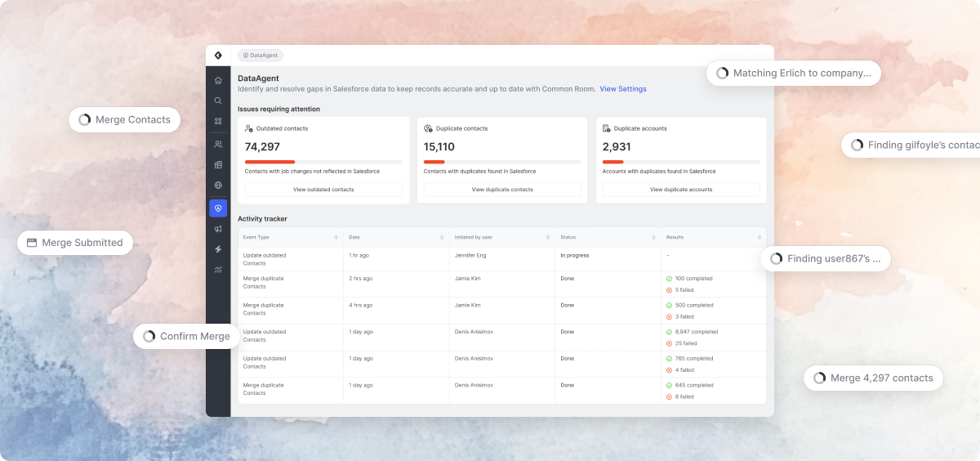Sort by the Initiated by user column
The image size is (980, 461).
coord(548,237)
